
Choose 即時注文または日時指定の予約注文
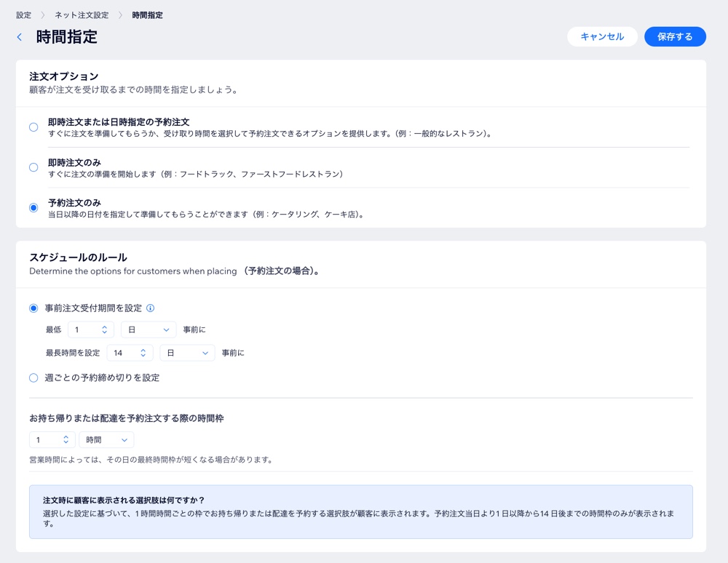pyautogui.click(x=33, y=127)
